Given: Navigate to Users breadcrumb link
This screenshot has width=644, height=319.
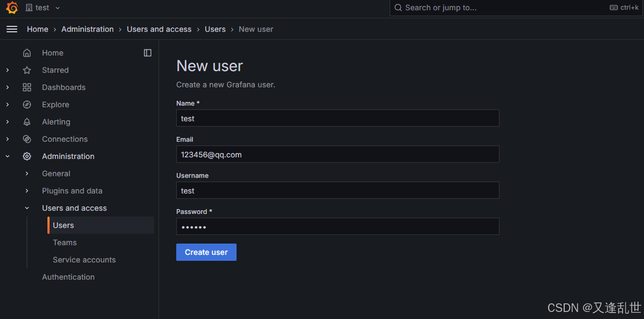Looking at the screenshot, I should 215,29.
